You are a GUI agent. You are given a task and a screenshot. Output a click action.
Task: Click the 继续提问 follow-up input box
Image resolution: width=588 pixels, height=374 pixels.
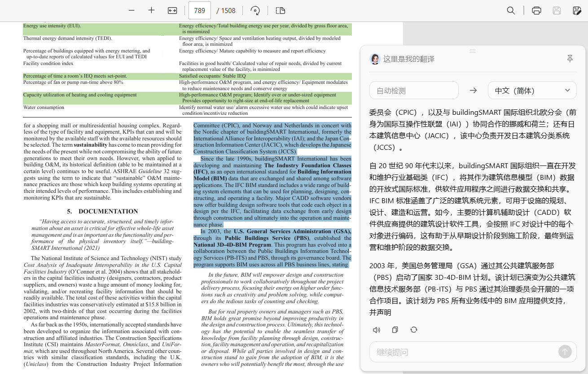(x=462, y=352)
